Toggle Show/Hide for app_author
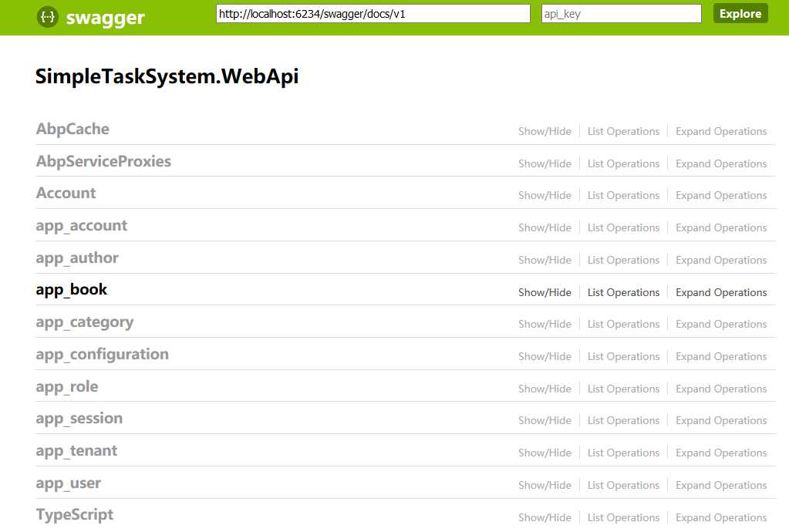Image resolution: width=789 pixels, height=532 pixels. click(x=545, y=260)
